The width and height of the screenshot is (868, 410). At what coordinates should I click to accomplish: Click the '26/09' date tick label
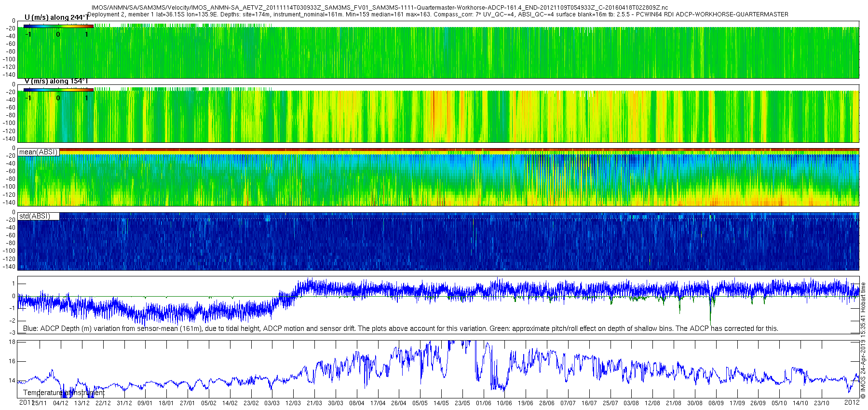759,403
